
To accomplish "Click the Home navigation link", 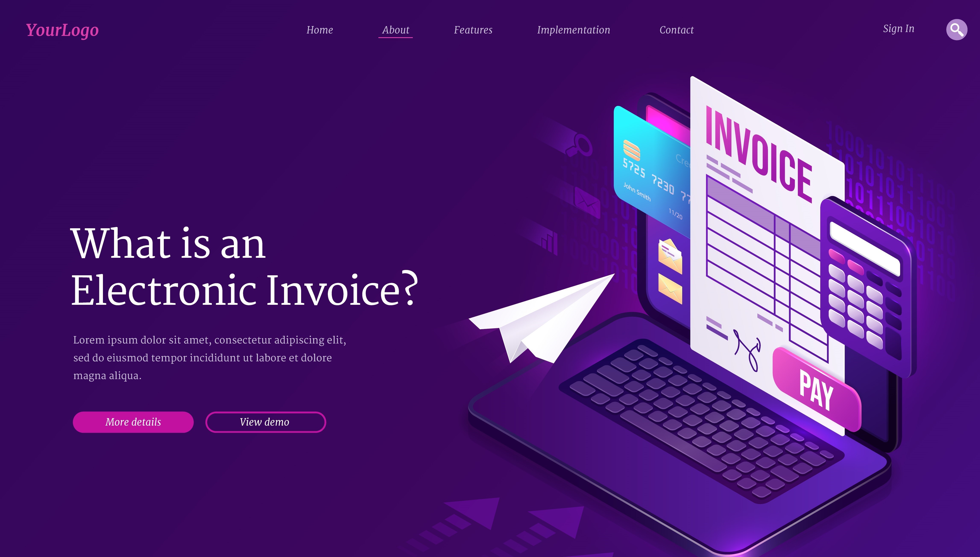I will coord(319,30).
